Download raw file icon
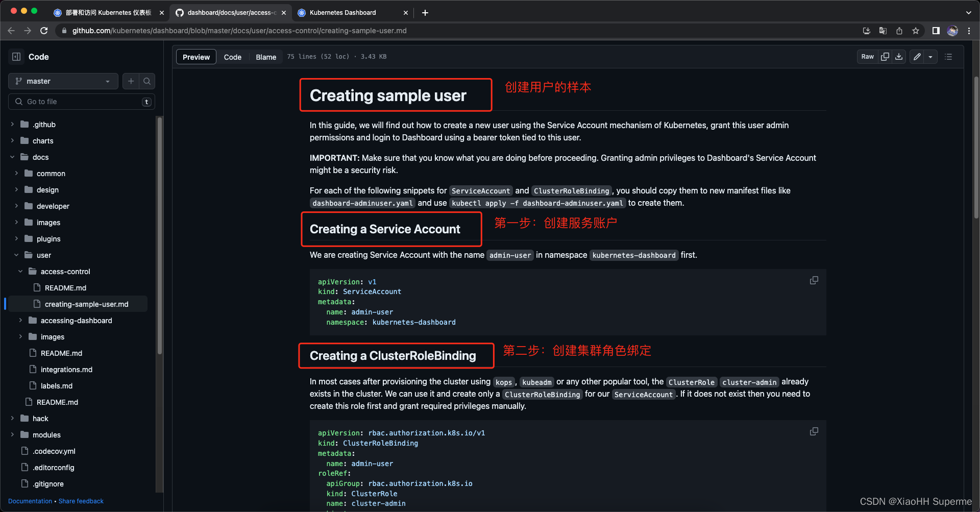The width and height of the screenshot is (980, 512). [x=899, y=57]
